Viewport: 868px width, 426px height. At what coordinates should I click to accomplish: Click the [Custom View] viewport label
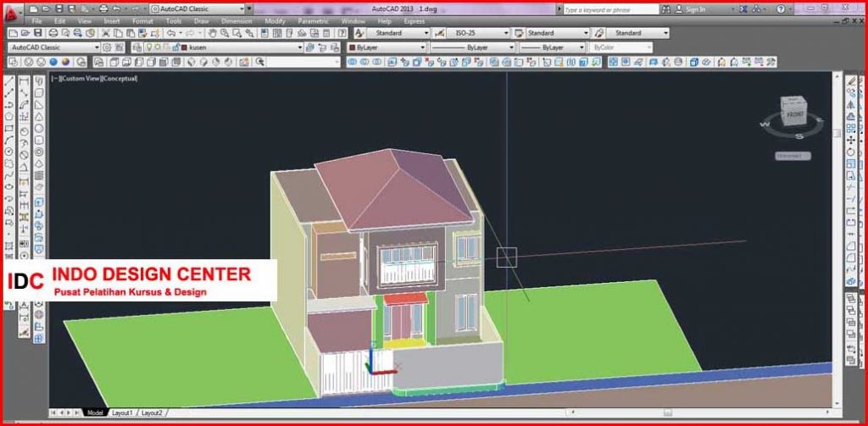point(79,79)
